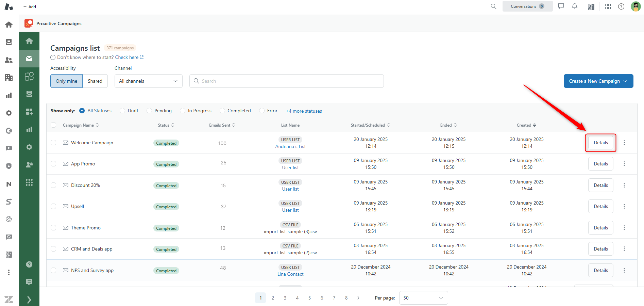Open more options for App Promo row
Image resolution: width=644 pixels, height=306 pixels.
coord(624,164)
